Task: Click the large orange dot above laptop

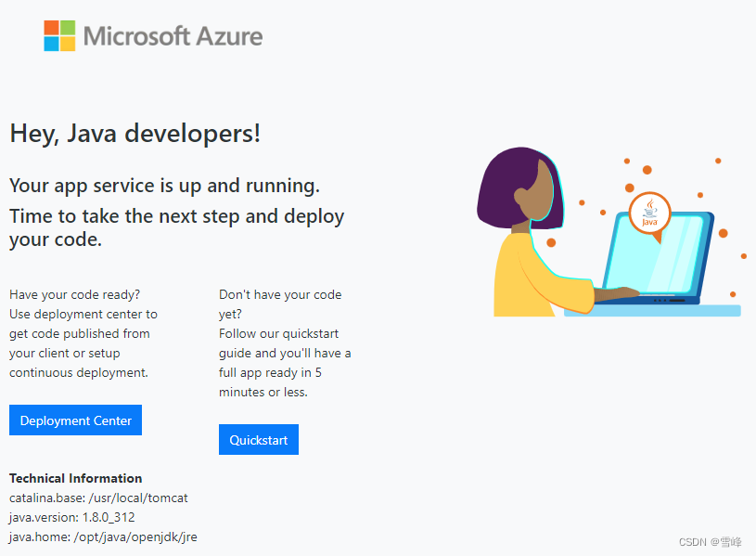Action: coord(647,170)
